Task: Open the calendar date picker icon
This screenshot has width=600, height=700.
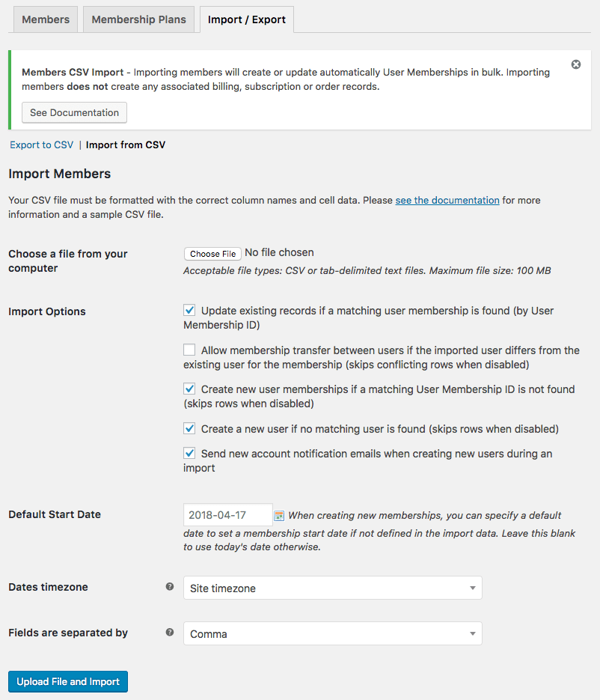Action: point(278,515)
